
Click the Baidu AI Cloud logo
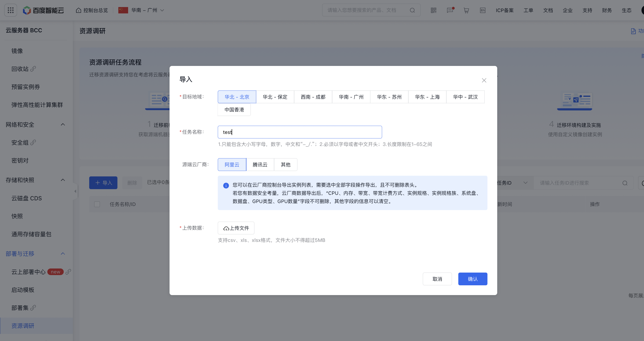pos(43,10)
